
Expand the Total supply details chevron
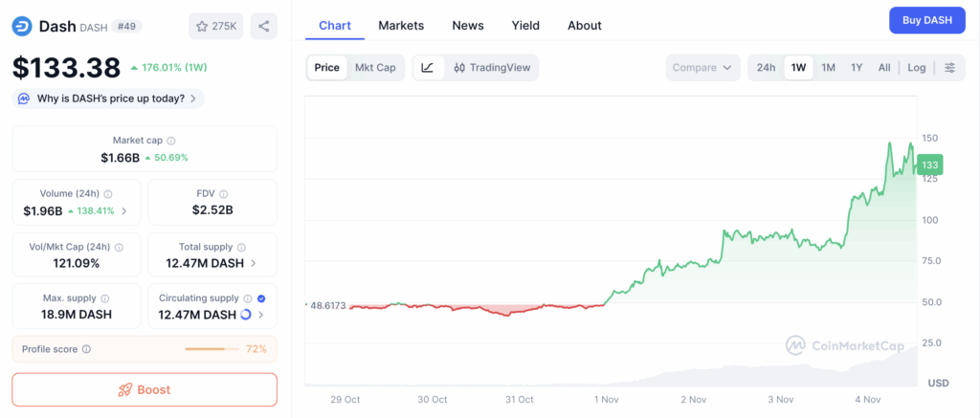[252, 264]
